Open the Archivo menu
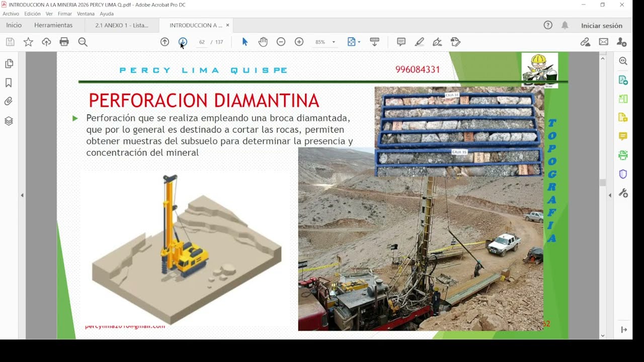Viewport: 644px width, 362px height. 11,14
